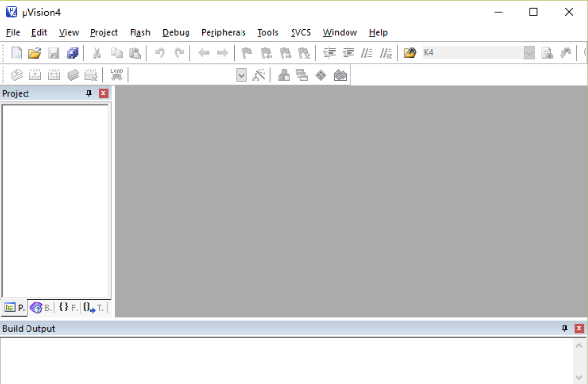Click the bookmark flag icon
Screen dimensions: 588x384
click(x=247, y=53)
